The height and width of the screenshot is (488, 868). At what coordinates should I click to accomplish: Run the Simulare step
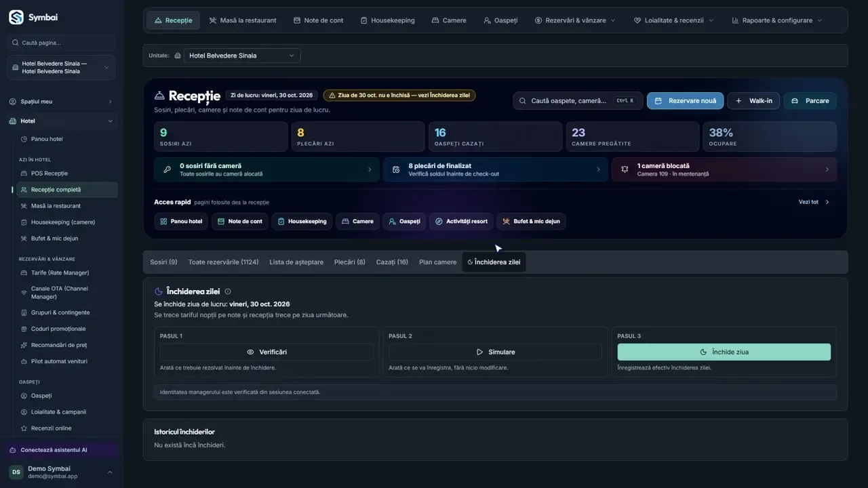click(495, 352)
